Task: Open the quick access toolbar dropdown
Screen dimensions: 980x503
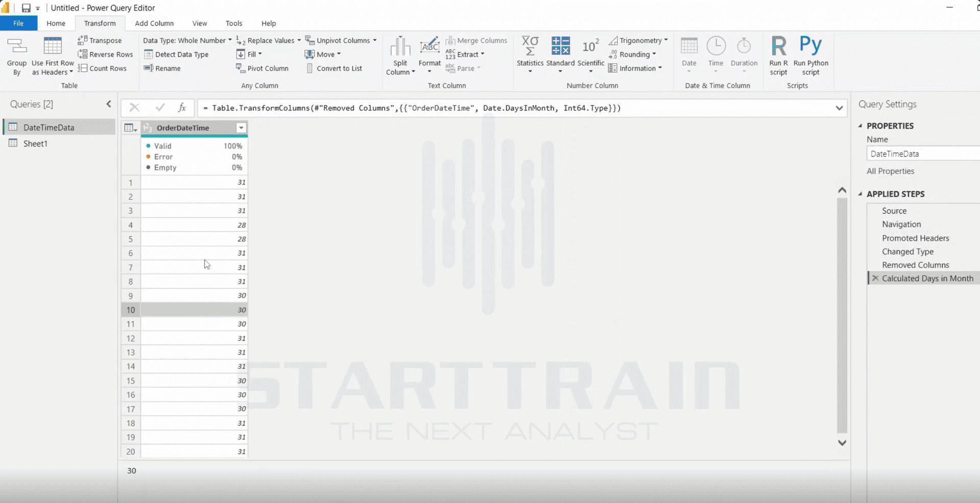Action: 38,8
